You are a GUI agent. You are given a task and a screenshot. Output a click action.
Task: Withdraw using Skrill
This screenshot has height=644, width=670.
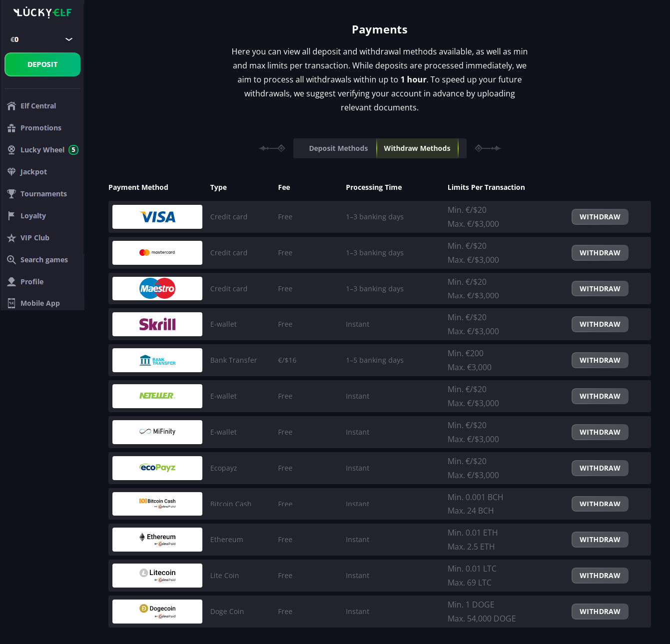600,324
